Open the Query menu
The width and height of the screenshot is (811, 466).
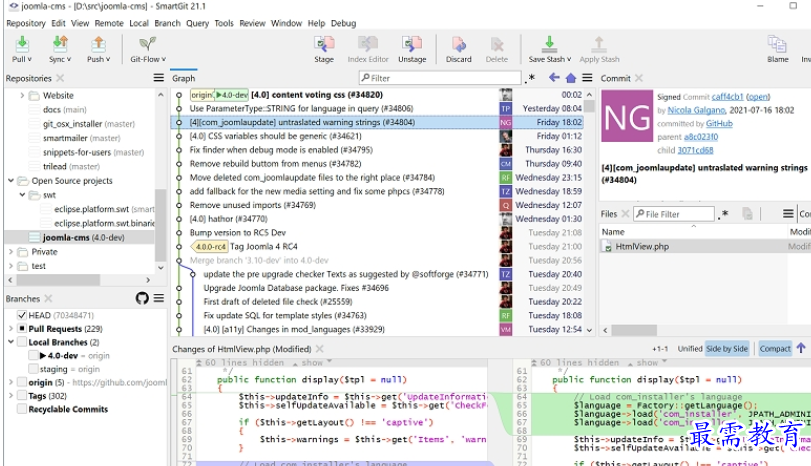(x=197, y=23)
